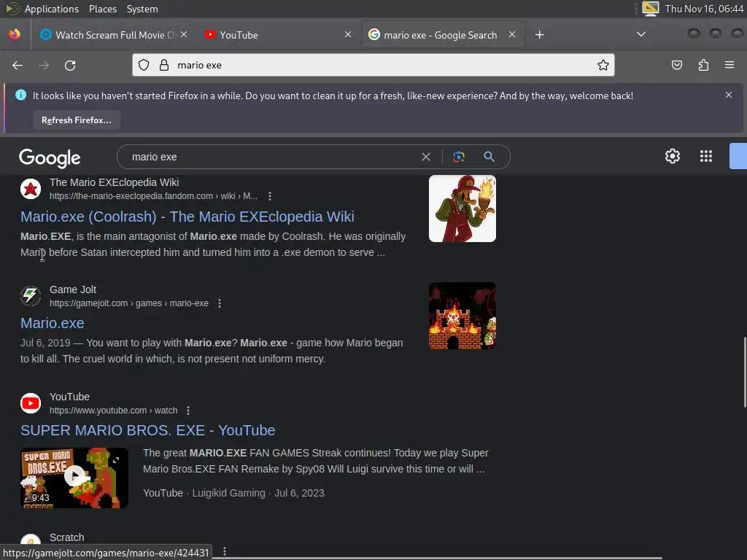
Task: Click the display monitor tray icon
Action: click(x=650, y=9)
